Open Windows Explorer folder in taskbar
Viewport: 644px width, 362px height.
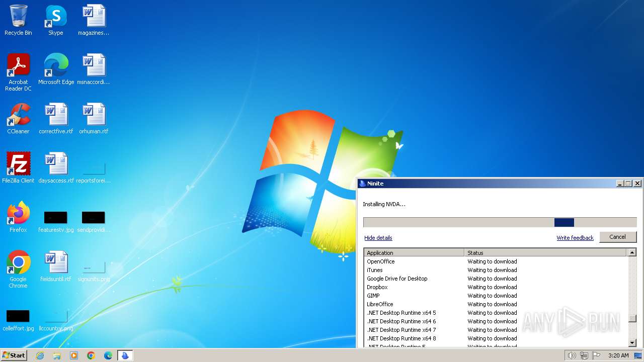pyautogui.click(x=57, y=355)
